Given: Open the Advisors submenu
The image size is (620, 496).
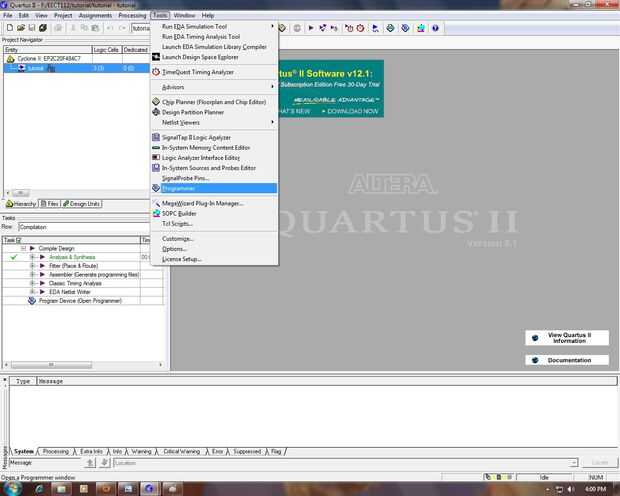Looking at the screenshot, I should (215, 87).
